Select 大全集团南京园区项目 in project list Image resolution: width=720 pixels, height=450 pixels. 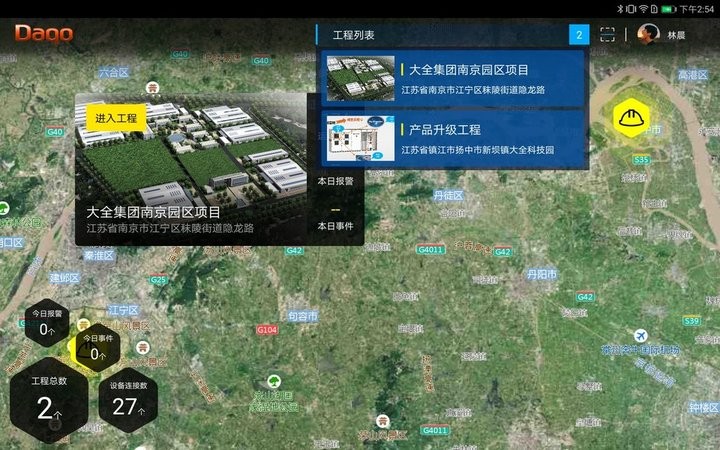pyautogui.click(x=452, y=78)
